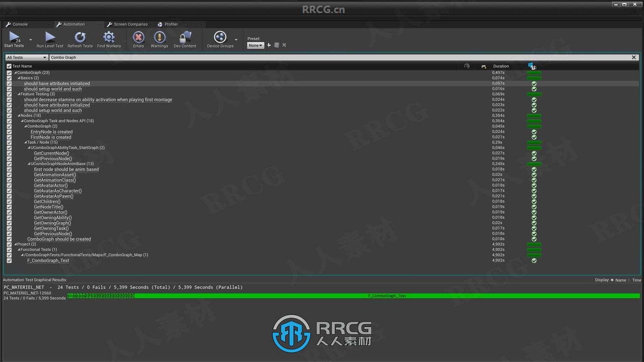Toggle the Test Name select-all checkbox
This screenshot has width=644, height=362.
pyautogui.click(x=9, y=66)
